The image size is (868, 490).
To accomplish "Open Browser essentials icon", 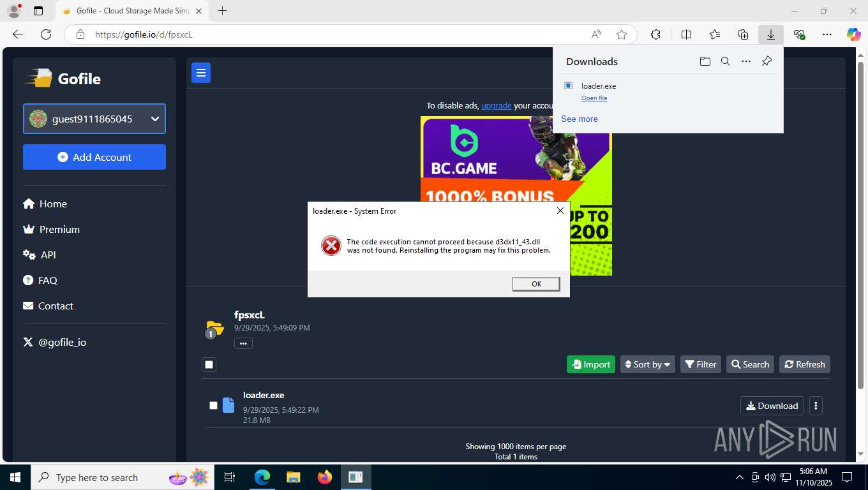I will click(799, 34).
